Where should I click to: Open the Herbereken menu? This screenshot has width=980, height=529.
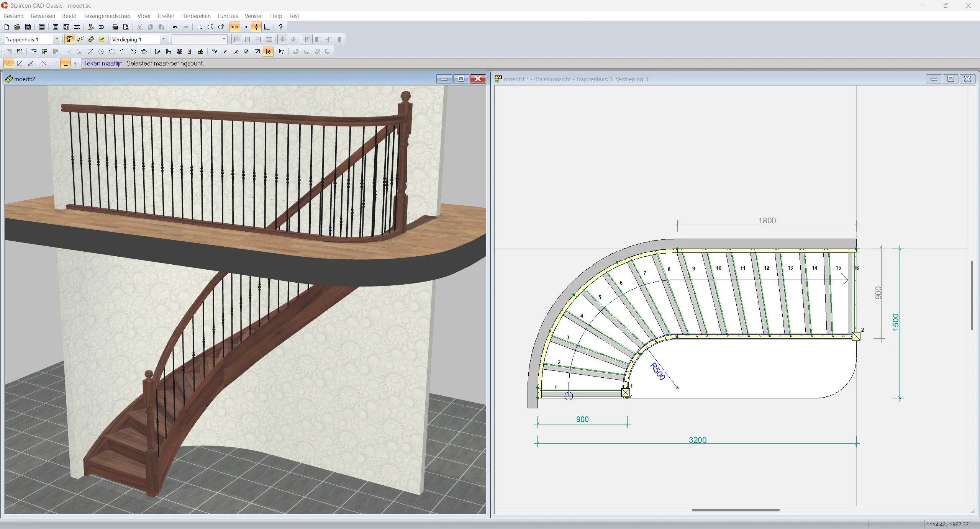tap(196, 16)
